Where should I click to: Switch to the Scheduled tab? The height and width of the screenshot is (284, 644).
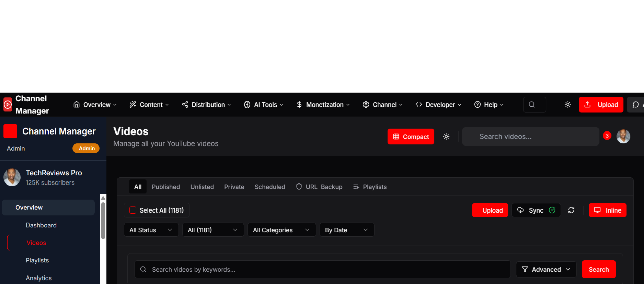pos(270,187)
